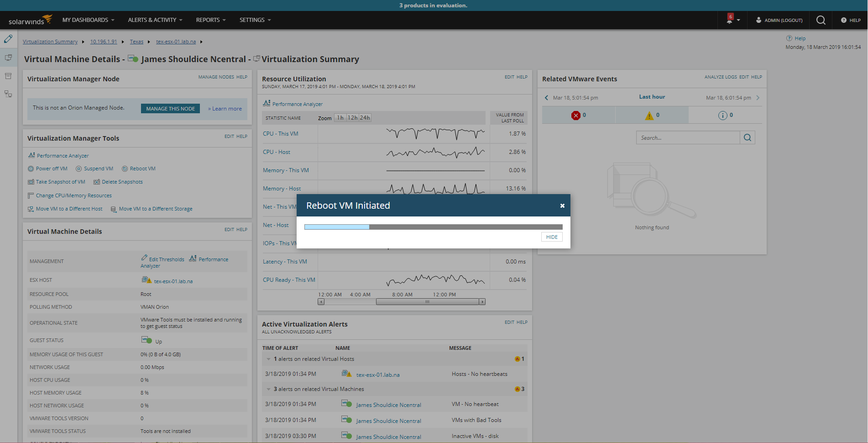Click the Virtualization Summary breadcrumb link
Screen dimensions: 868x443
tap(50, 42)
